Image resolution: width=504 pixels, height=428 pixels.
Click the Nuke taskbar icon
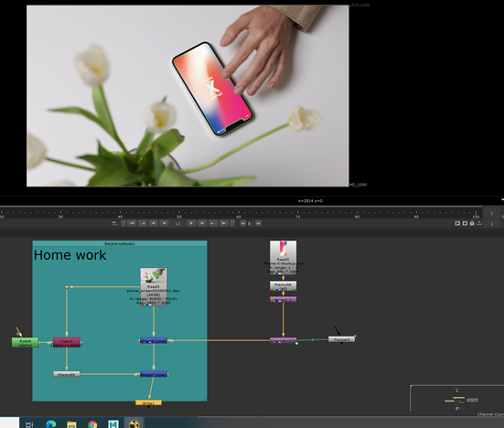[134, 424]
